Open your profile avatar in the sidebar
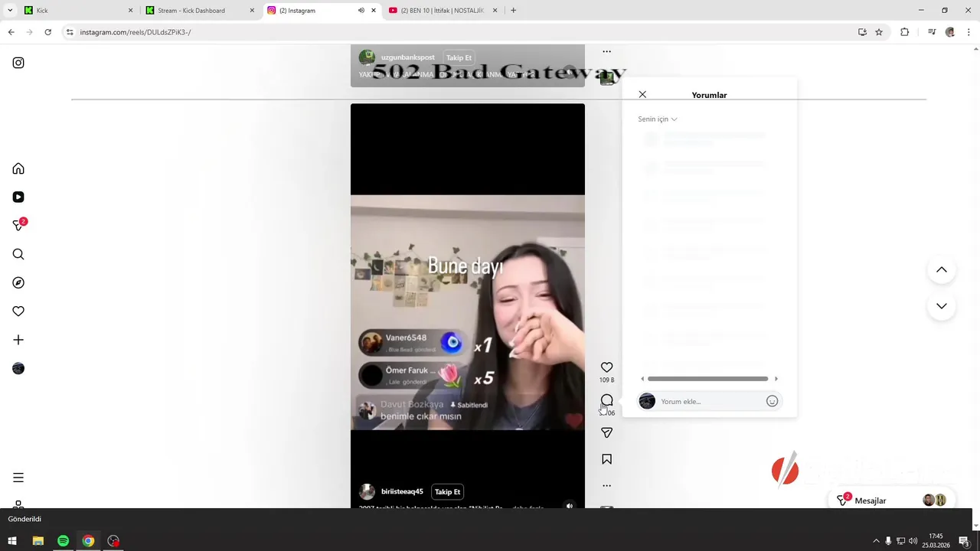The image size is (980, 551). (18, 368)
